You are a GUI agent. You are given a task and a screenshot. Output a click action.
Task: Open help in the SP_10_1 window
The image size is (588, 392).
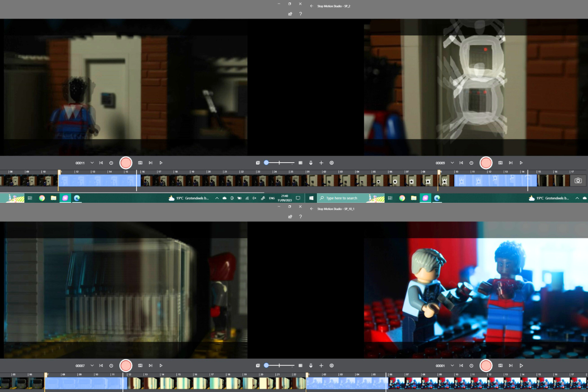300,217
